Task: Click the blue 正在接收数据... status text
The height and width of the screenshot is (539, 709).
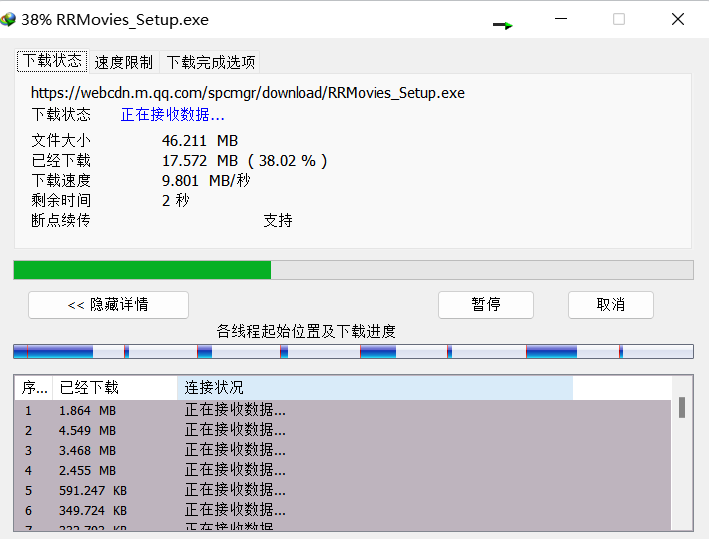Action: tap(172, 115)
